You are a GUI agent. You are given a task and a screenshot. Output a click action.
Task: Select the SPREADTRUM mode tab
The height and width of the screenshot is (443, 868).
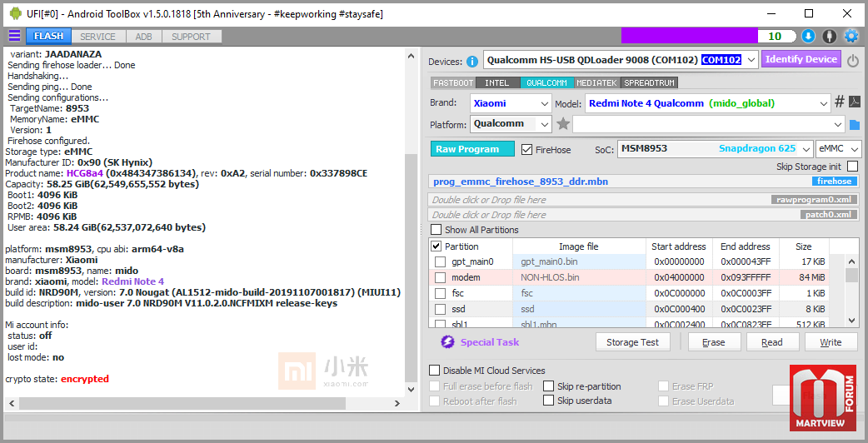[649, 83]
